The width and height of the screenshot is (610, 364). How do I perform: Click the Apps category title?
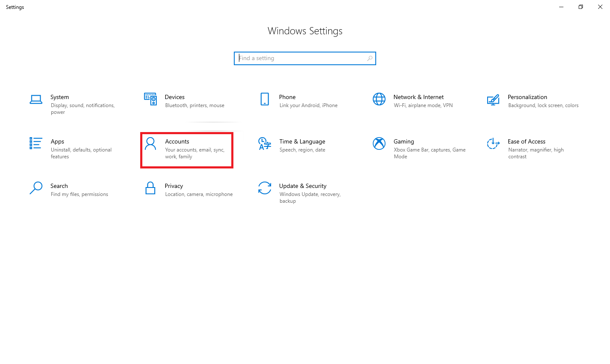pos(58,141)
